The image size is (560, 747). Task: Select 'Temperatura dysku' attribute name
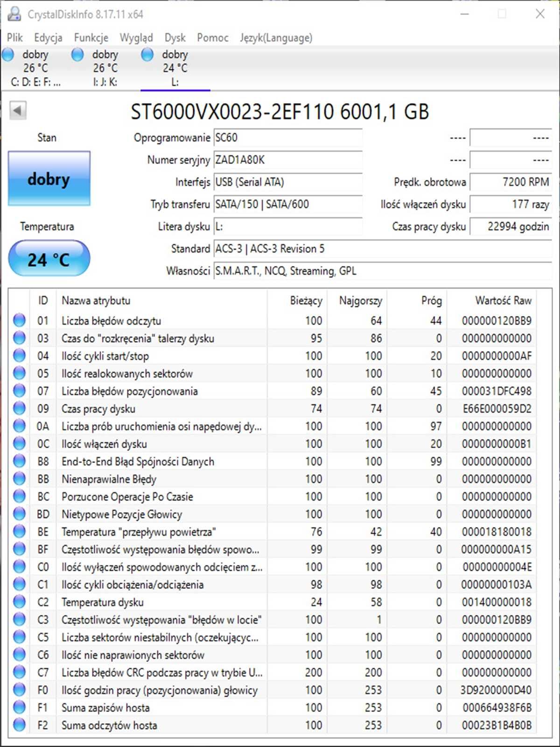[103, 602]
